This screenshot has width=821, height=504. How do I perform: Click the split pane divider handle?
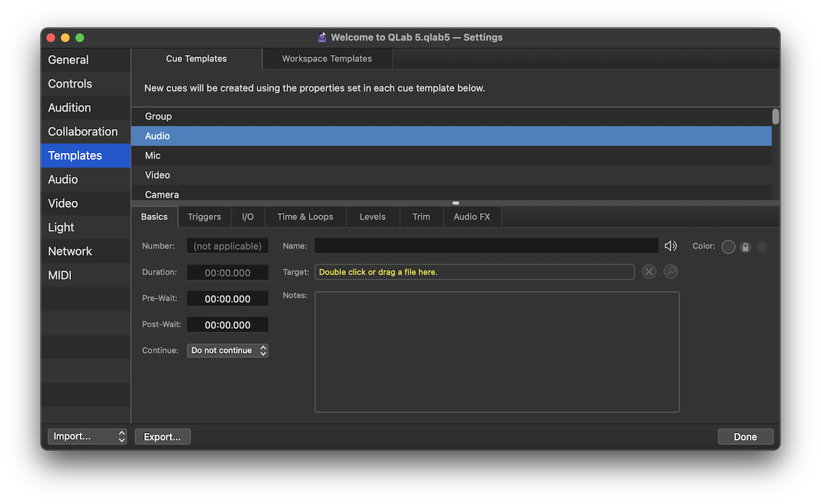[x=455, y=203]
